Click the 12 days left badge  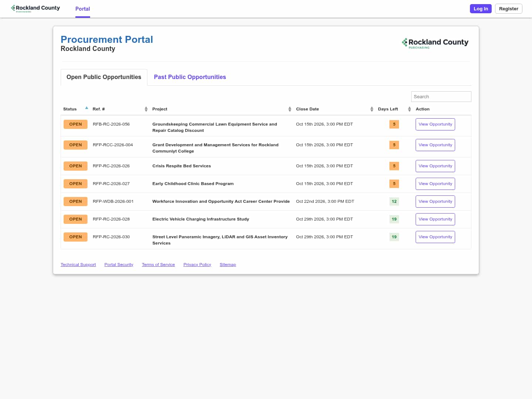point(394,201)
